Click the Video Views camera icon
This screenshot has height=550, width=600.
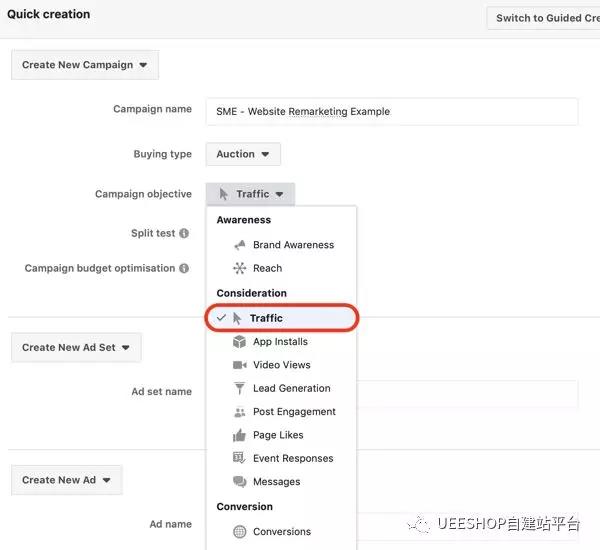point(239,365)
